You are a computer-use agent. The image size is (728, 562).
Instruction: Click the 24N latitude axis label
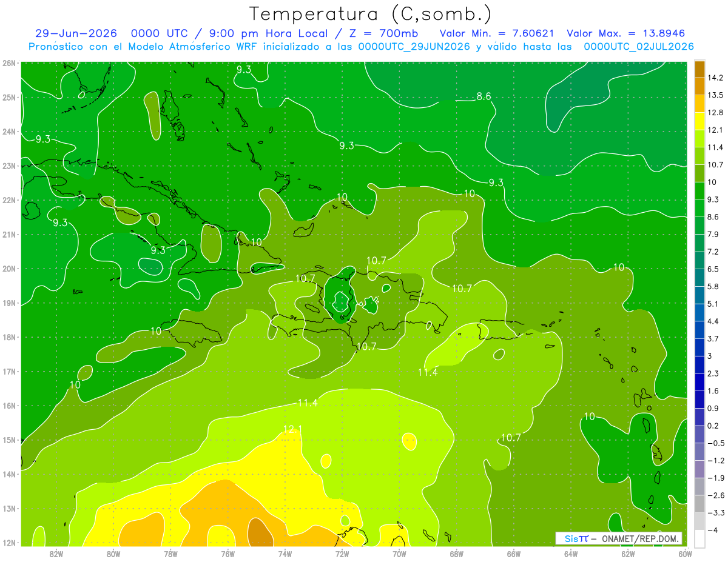point(9,132)
